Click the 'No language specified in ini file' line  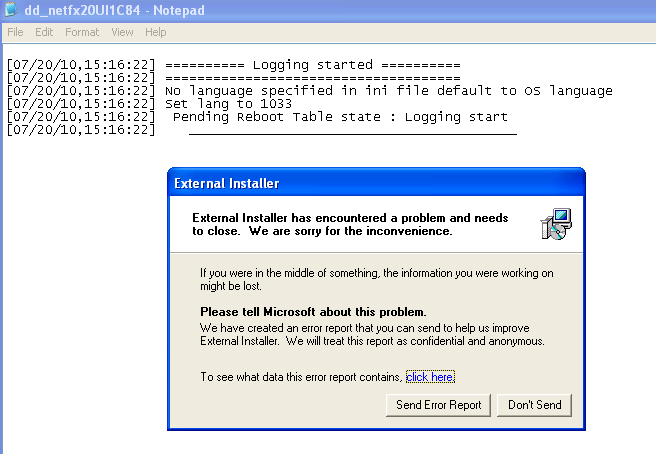click(310, 91)
